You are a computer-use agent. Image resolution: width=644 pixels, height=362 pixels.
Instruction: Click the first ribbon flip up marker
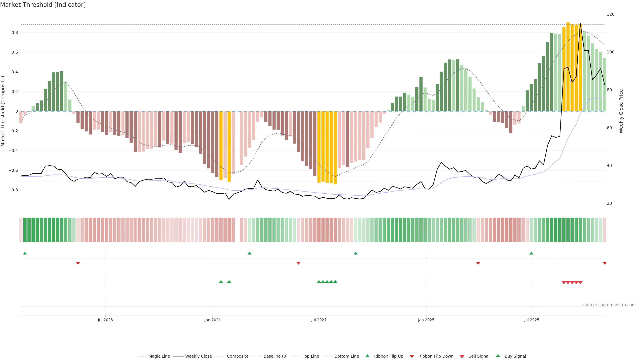click(x=25, y=253)
